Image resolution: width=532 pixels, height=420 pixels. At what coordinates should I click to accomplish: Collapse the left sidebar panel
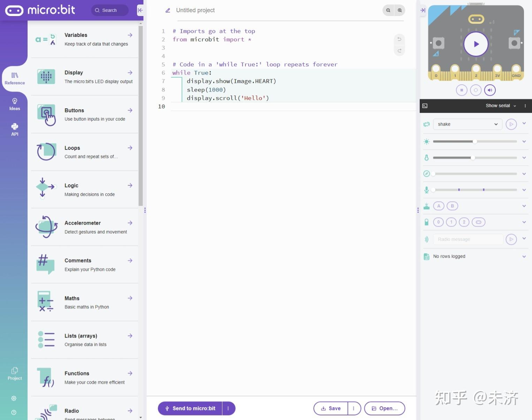(140, 10)
